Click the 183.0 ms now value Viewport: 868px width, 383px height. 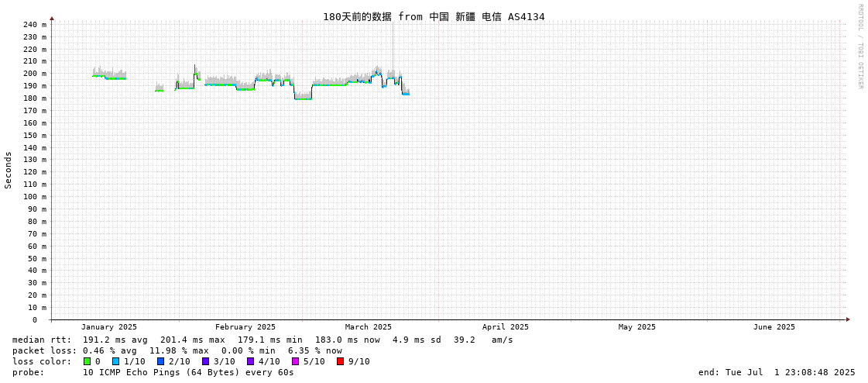point(348,340)
